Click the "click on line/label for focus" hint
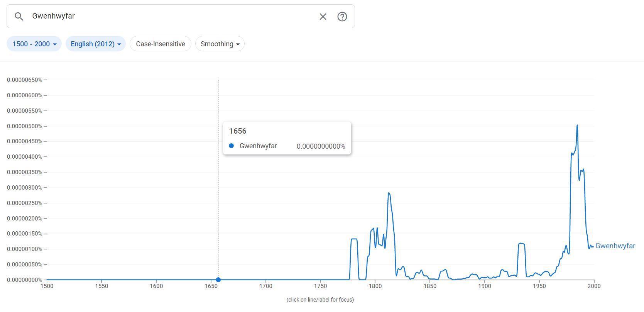Screen dimensions: 644x312 (x=320, y=300)
